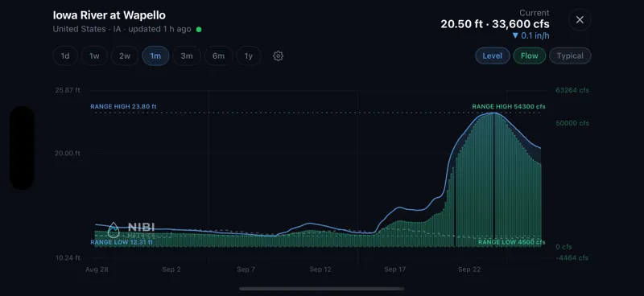
Task: Click the 'RANGE HIGH 23.80 ft' label
Action: [124, 107]
